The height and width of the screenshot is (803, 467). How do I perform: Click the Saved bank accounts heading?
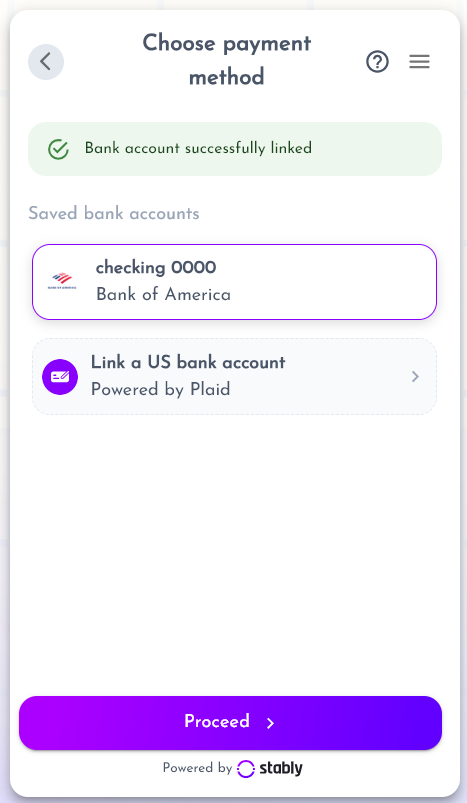114,213
